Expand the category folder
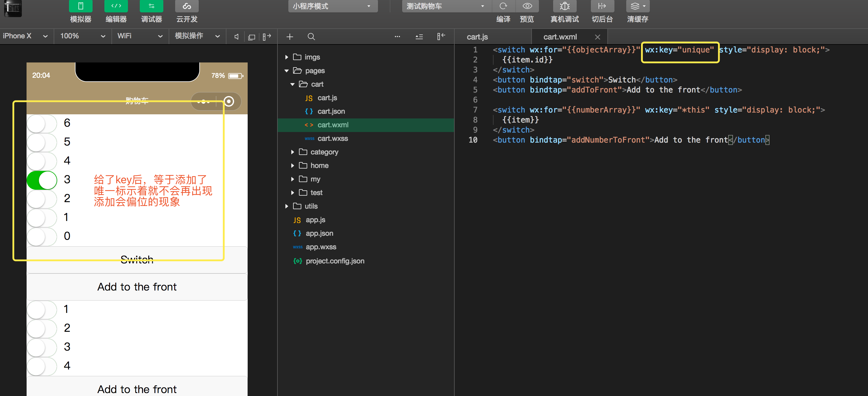This screenshot has height=396, width=868. coord(323,152)
